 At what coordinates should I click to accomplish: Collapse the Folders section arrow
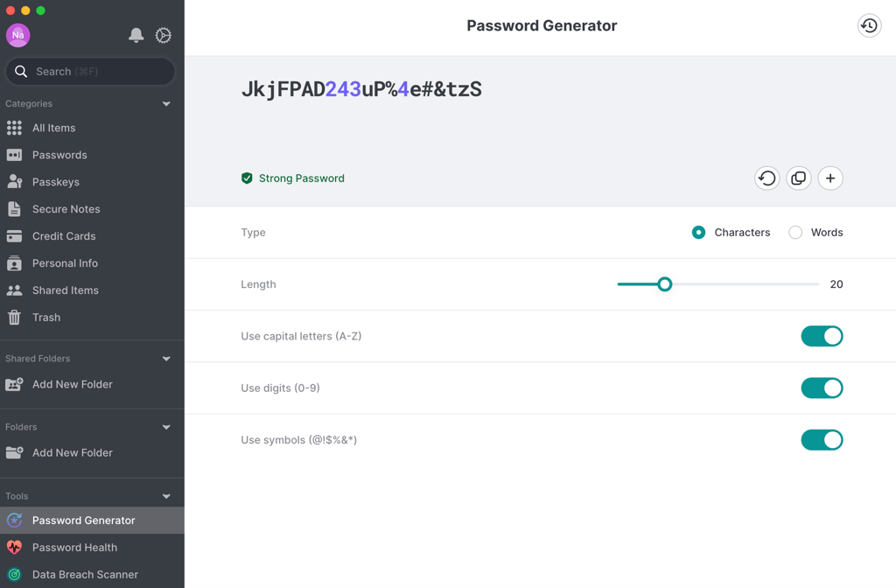(x=166, y=427)
